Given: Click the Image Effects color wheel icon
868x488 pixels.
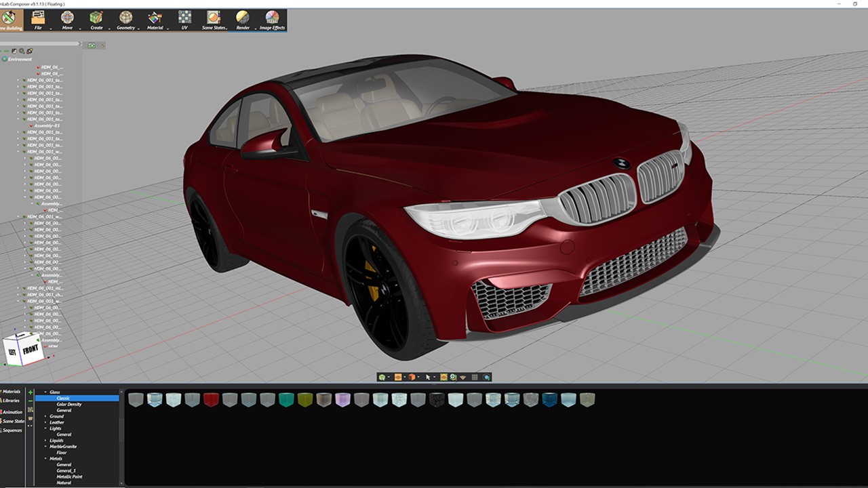Looking at the screenshot, I should tap(272, 18).
